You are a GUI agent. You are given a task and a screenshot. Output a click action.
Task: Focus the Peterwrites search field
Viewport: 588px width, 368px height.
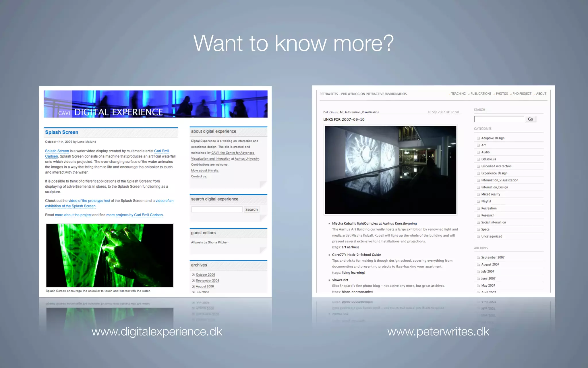tap(499, 119)
